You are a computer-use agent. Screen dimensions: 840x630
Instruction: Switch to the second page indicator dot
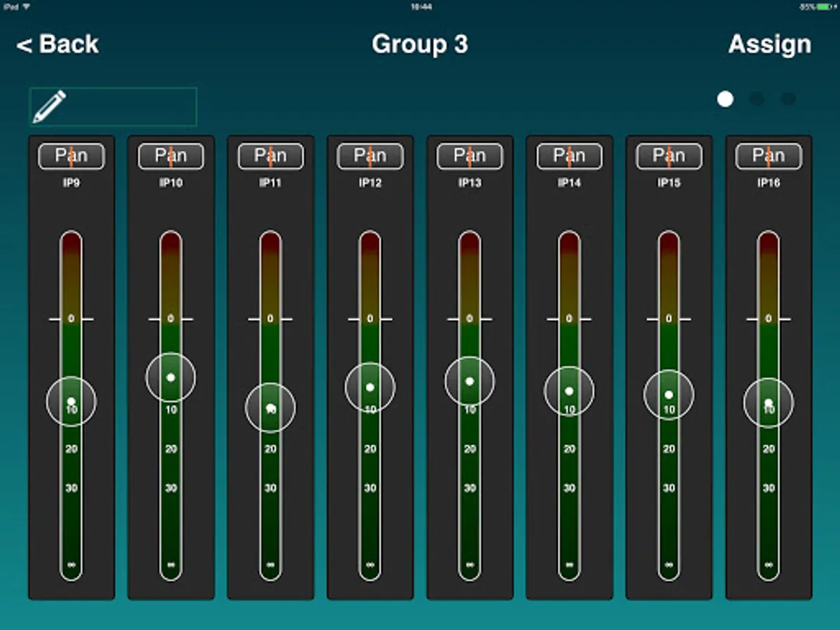point(757,99)
